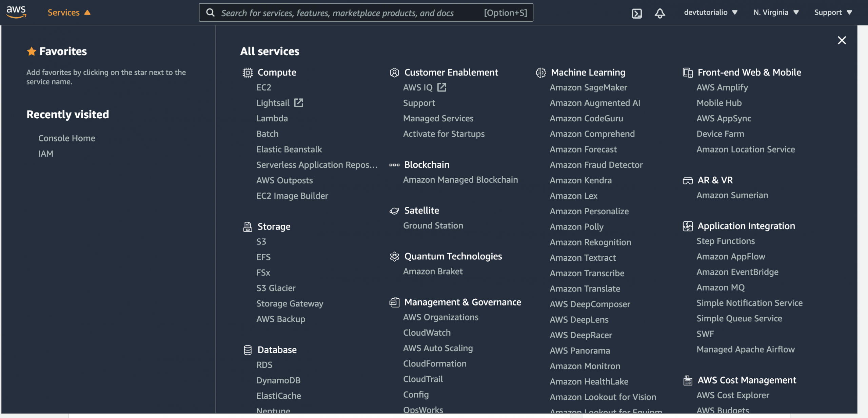Open Amazon Rekognition

pyautogui.click(x=590, y=242)
